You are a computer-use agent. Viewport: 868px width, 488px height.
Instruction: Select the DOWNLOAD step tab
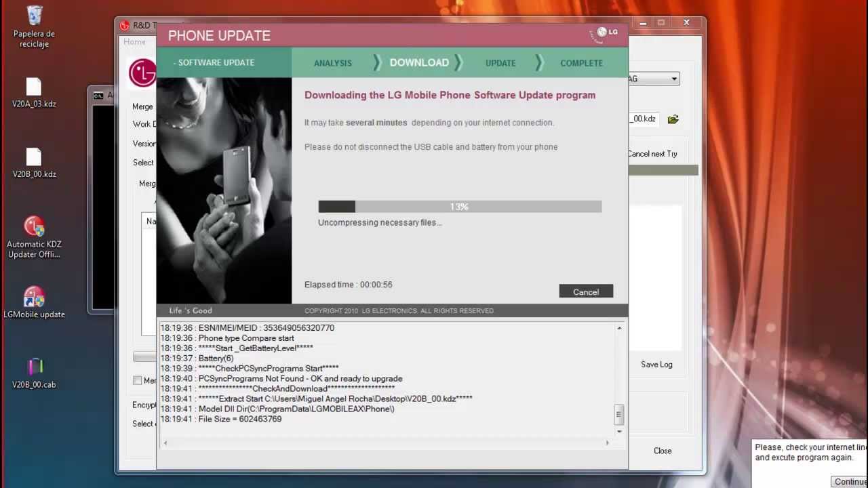(x=419, y=62)
